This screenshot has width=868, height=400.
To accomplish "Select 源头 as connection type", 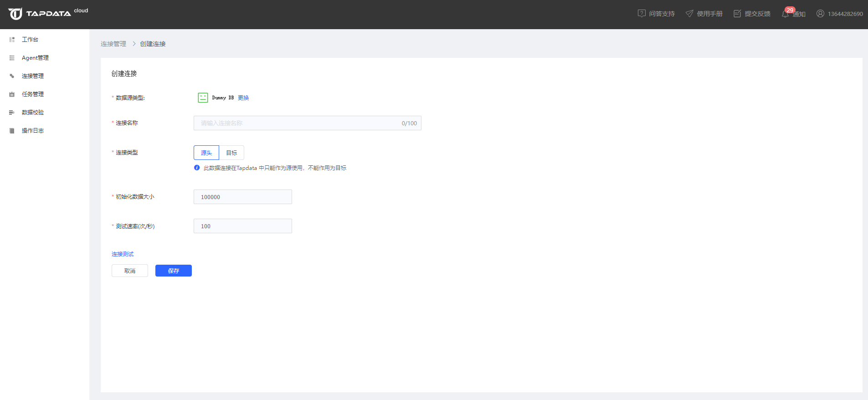I will click(x=206, y=153).
